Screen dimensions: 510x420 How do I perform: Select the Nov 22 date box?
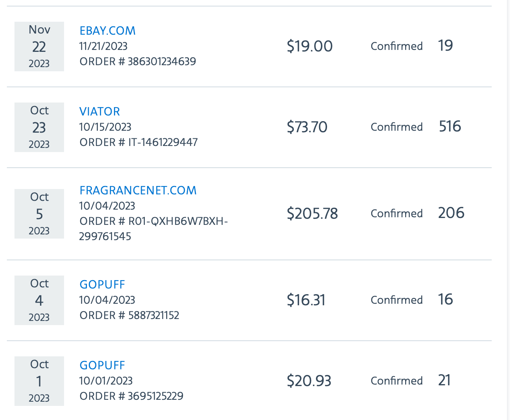[39, 46]
